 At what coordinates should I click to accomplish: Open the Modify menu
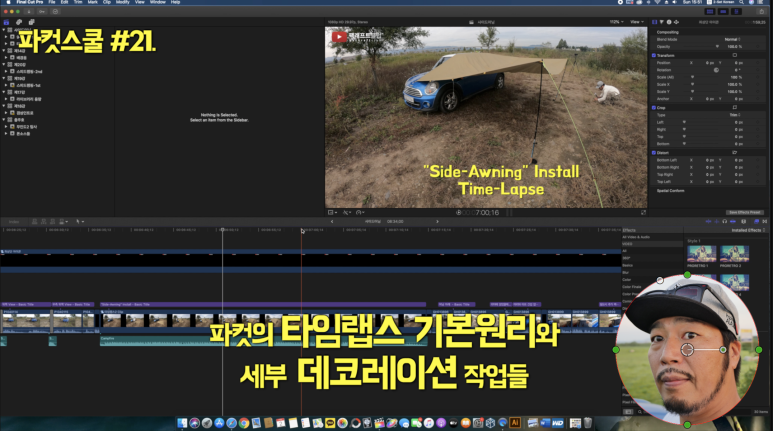click(x=123, y=2)
